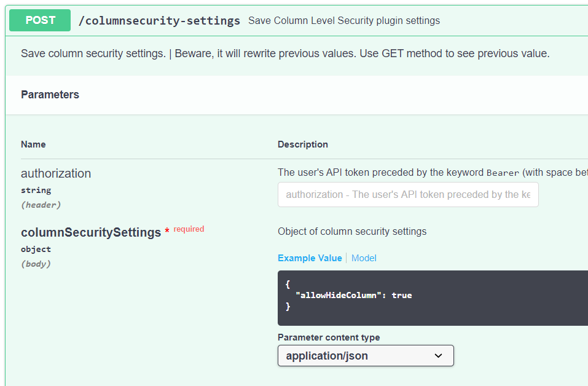The width and height of the screenshot is (588, 386).
Task: Click the Parameters section heading
Action: point(50,95)
